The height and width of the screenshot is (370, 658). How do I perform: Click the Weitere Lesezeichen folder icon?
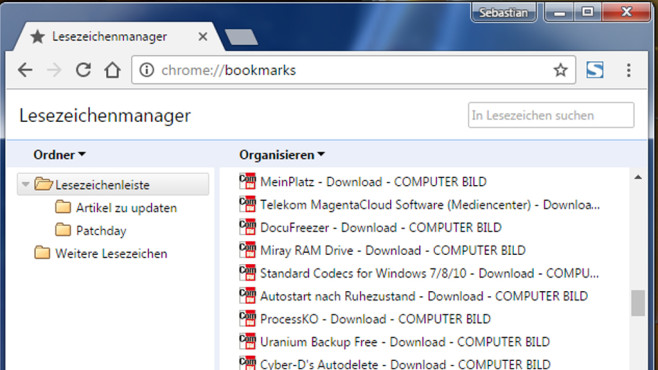(x=42, y=253)
